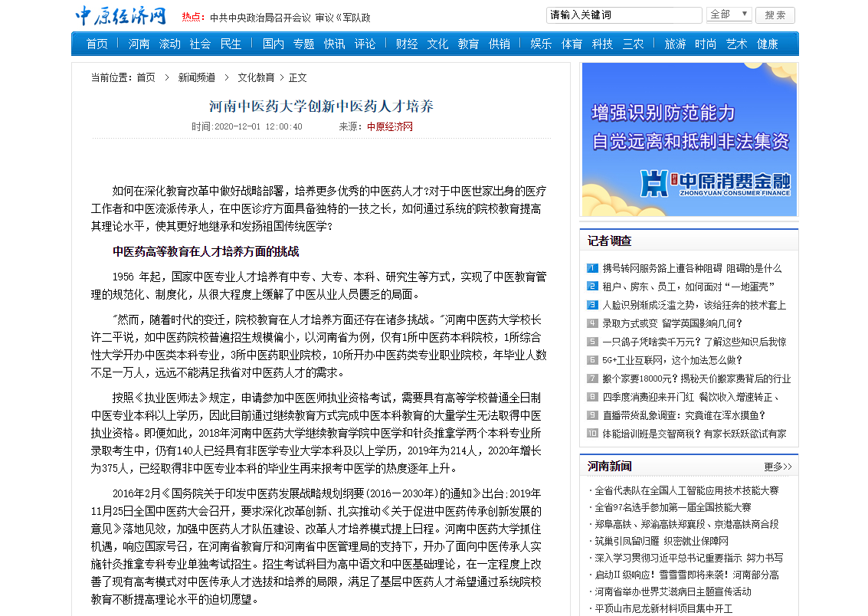This screenshot has width=868, height=616.
Task: Click the number 1 badge in 记者调查
Action: 592,268
